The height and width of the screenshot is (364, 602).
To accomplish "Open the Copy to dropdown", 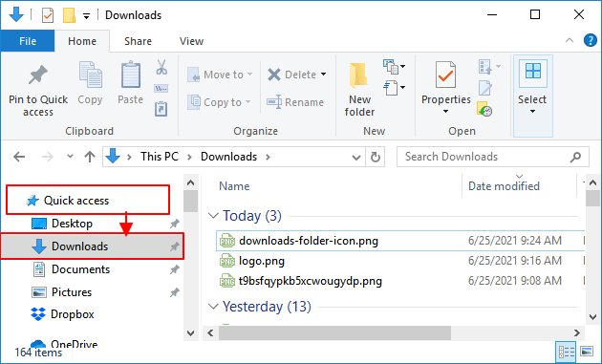I will point(248,102).
